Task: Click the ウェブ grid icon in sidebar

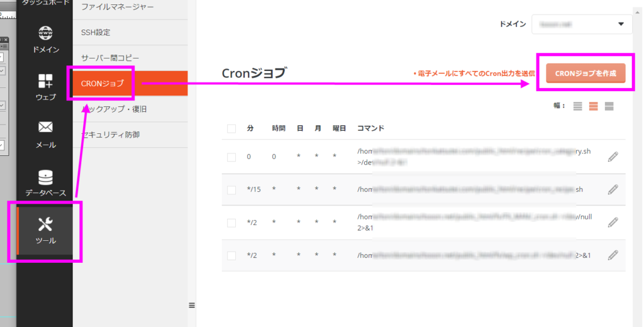Action: (45, 81)
